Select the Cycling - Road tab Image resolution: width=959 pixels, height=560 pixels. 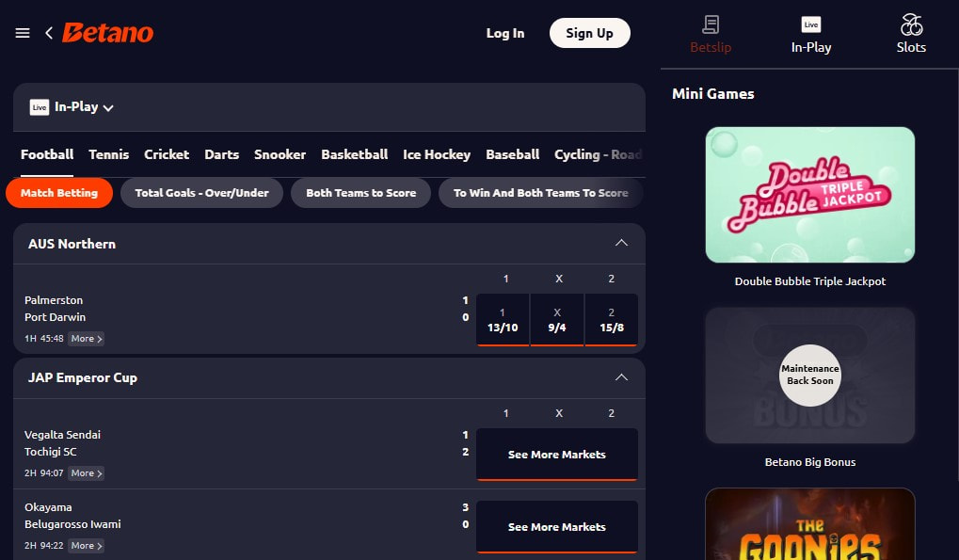pos(599,154)
